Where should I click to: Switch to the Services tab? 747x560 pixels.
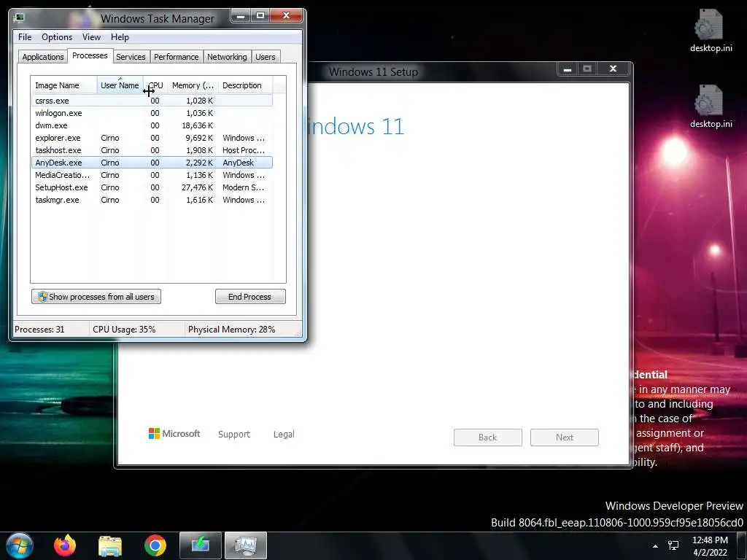(131, 57)
